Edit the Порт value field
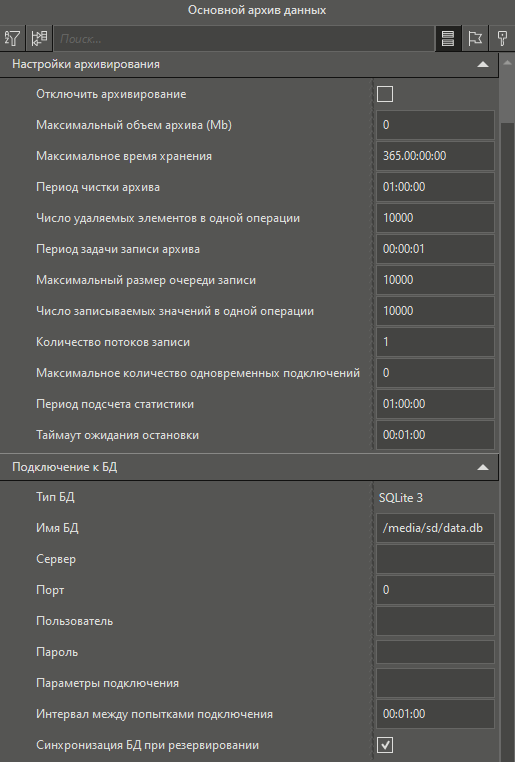Image resolution: width=515 pixels, height=762 pixels. pos(435,590)
